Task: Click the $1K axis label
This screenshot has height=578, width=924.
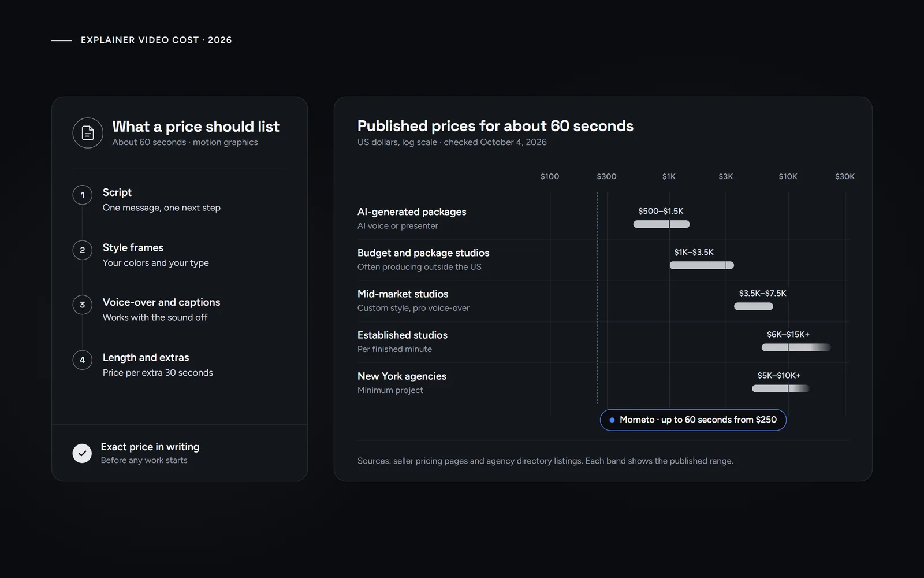Action: point(669,176)
